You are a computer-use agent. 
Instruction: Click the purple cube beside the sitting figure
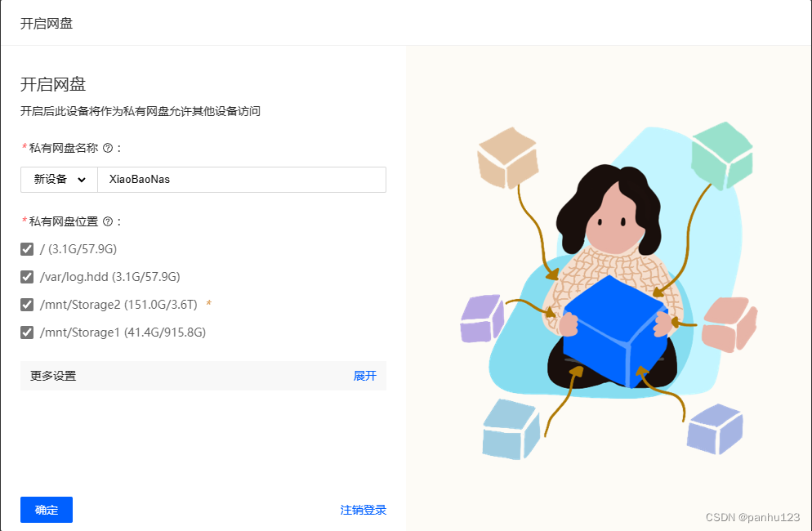point(482,319)
